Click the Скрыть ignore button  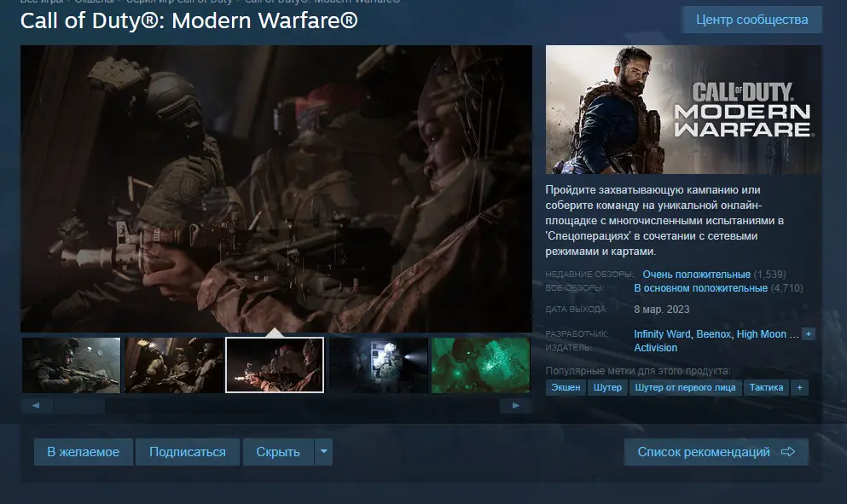[278, 452]
